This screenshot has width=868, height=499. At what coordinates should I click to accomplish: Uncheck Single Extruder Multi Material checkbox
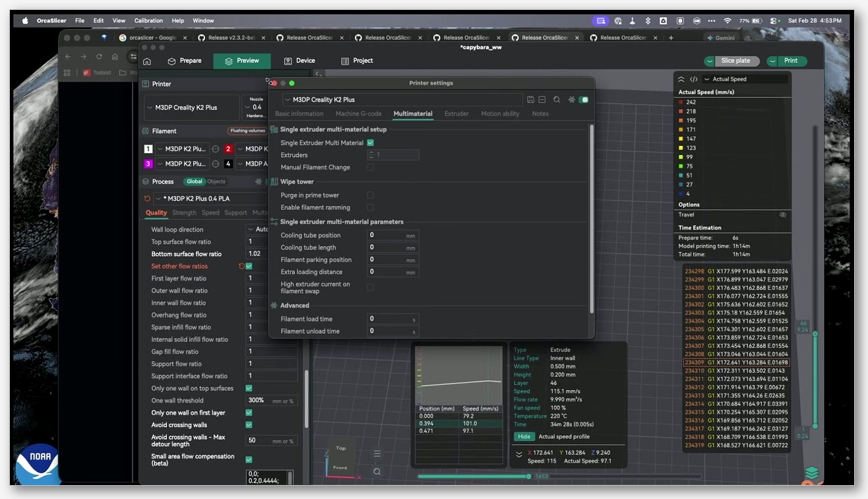370,143
